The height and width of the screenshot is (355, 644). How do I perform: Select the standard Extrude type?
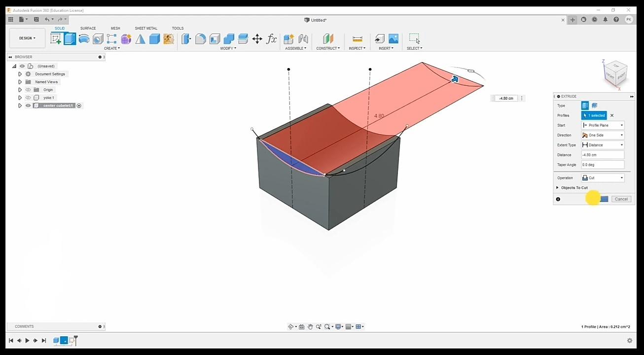585,106
